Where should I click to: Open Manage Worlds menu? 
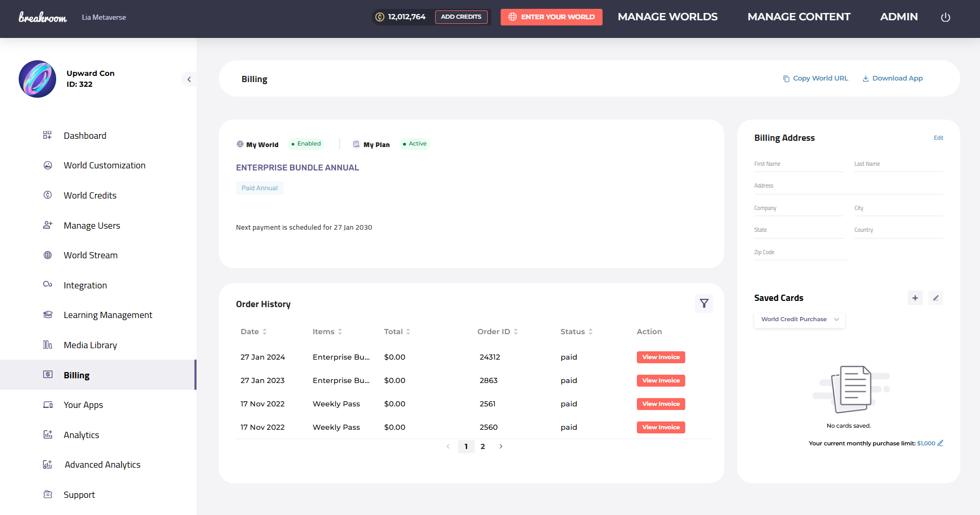point(668,17)
